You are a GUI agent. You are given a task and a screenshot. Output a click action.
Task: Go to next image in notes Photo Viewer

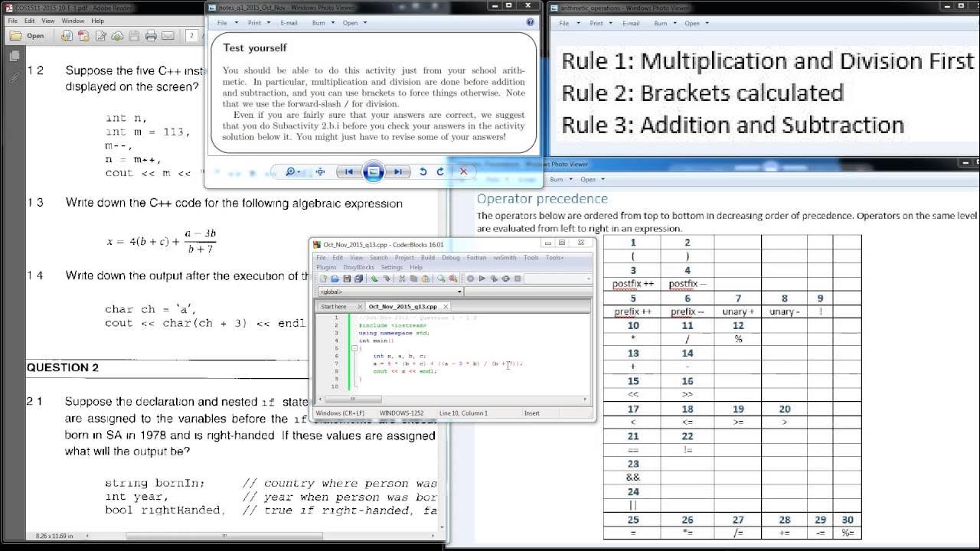click(x=397, y=172)
